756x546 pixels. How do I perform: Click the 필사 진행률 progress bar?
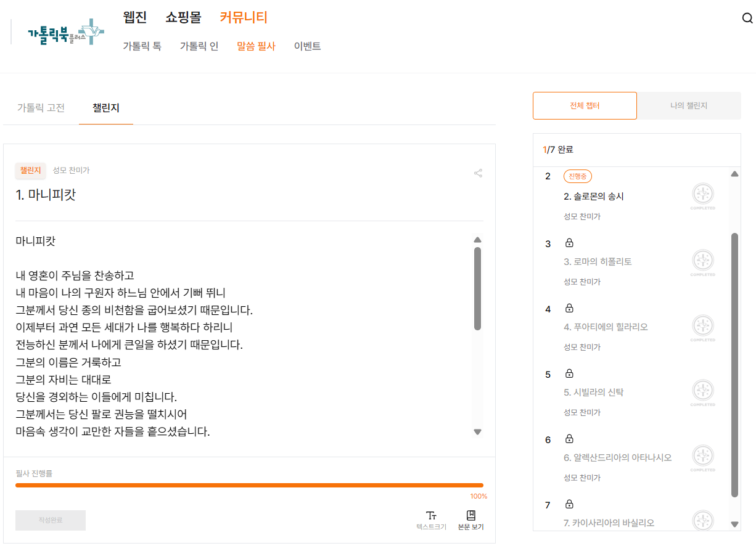pos(249,486)
